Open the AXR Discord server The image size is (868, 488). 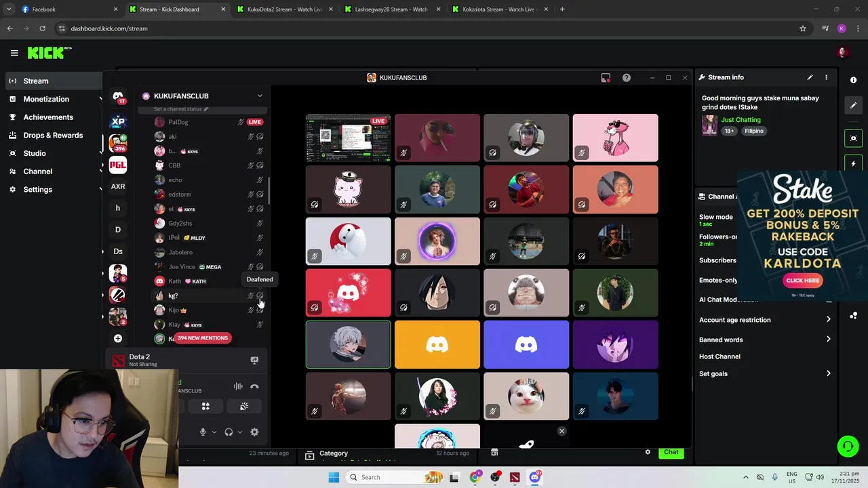coord(118,186)
